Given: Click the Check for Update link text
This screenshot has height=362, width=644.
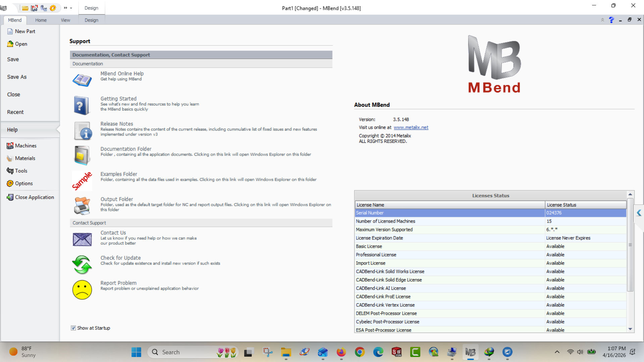Looking at the screenshot, I should click(x=121, y=258).
